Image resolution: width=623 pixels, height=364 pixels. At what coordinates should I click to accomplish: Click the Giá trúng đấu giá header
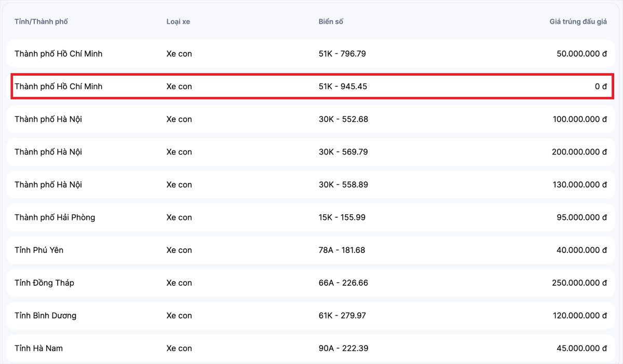click(578, 22)
